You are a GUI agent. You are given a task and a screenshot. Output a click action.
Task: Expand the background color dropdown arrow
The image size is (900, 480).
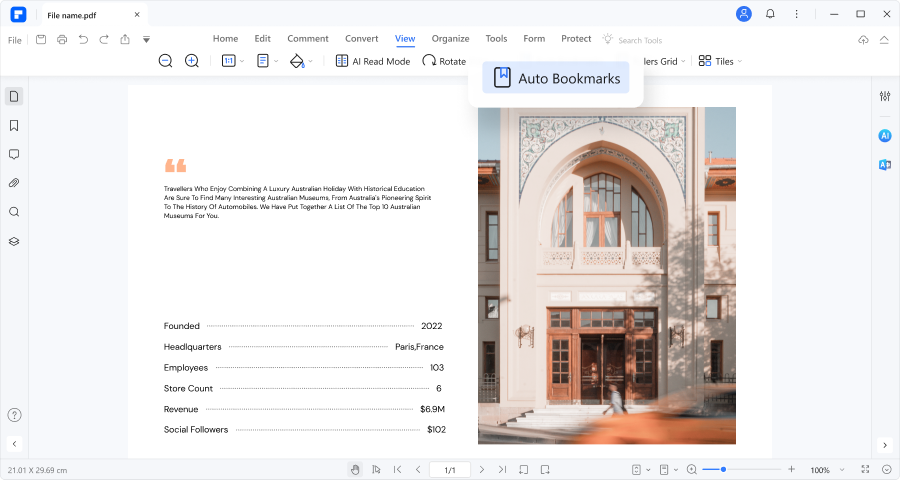click(311, 61)
